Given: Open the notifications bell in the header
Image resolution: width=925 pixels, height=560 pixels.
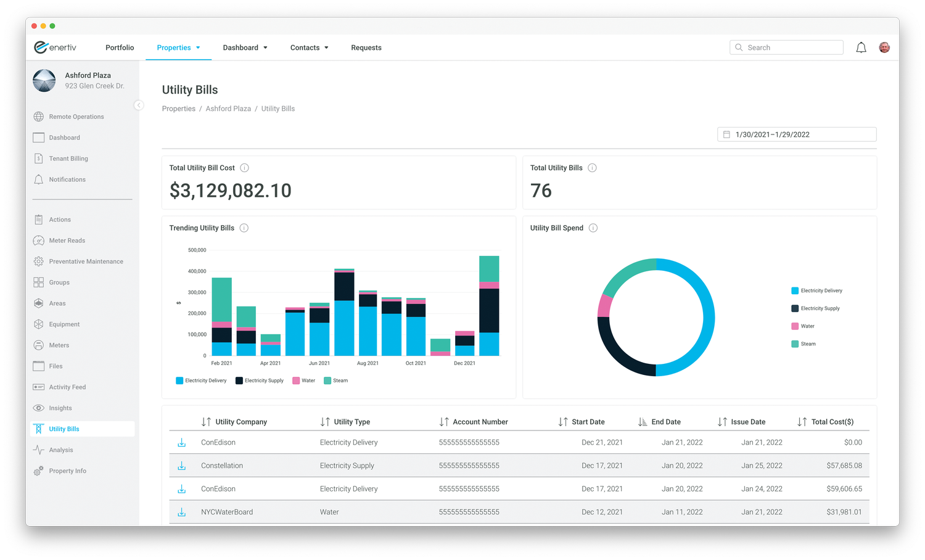Looking at the screenshot, I should click(861, 47).
